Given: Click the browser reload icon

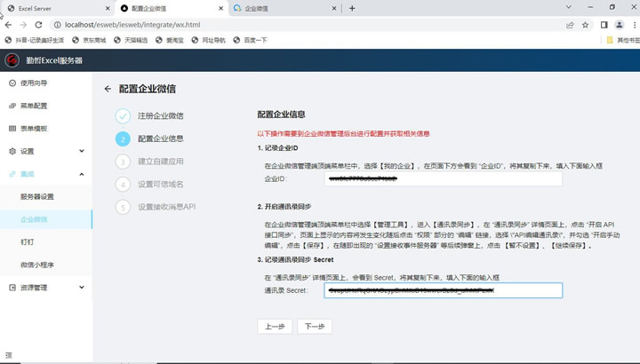Looking at the screenshot, I should (x=39, y=25).
